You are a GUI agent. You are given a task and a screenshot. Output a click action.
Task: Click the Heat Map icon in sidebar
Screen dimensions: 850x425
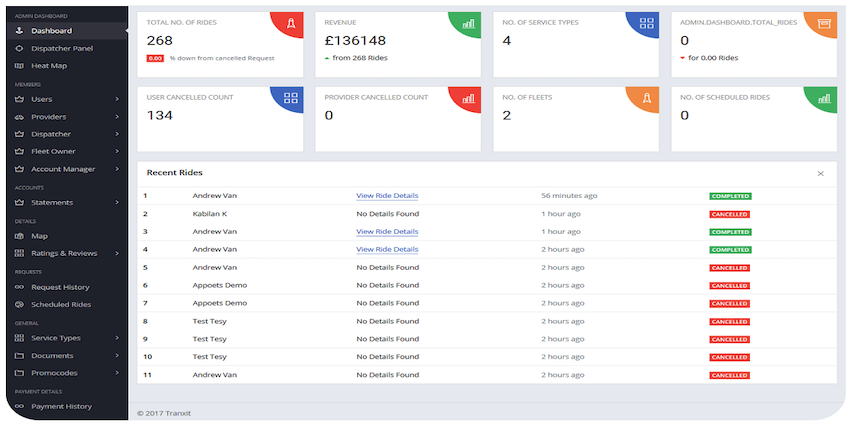point(19,66)
